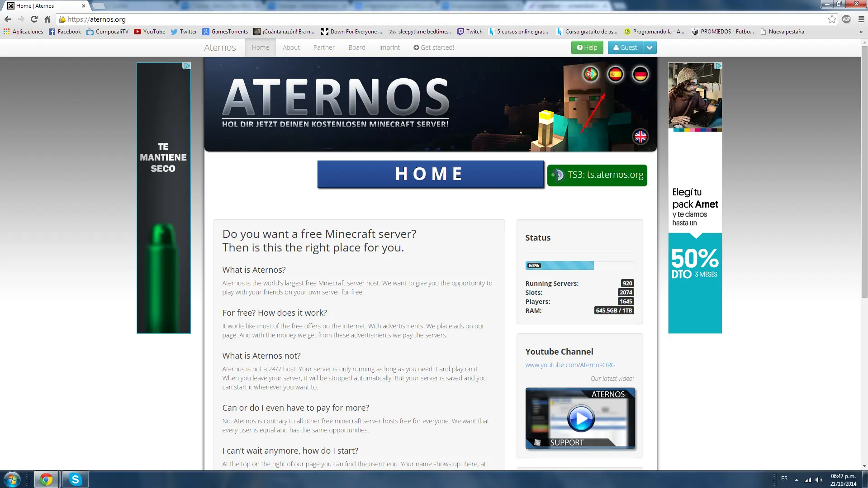Click the 63% status progress bar

579,265
